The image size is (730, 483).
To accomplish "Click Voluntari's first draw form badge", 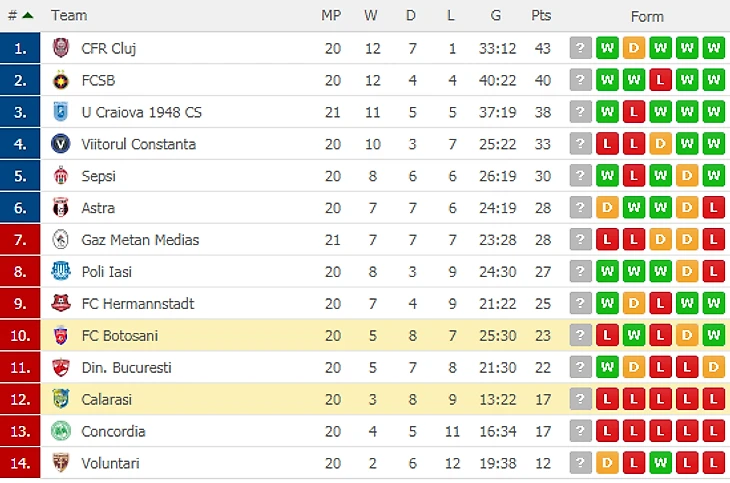I will click(x=607, y=464).
